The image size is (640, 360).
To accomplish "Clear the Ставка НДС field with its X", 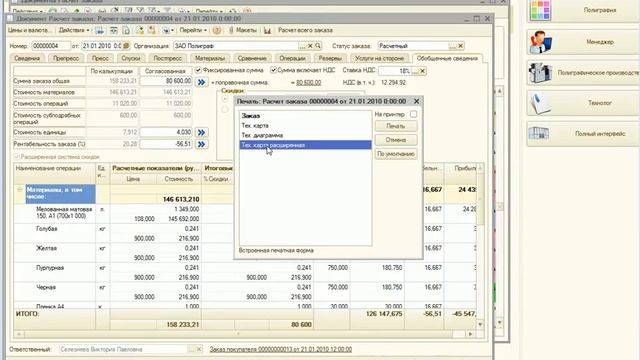I will [423, 71].
